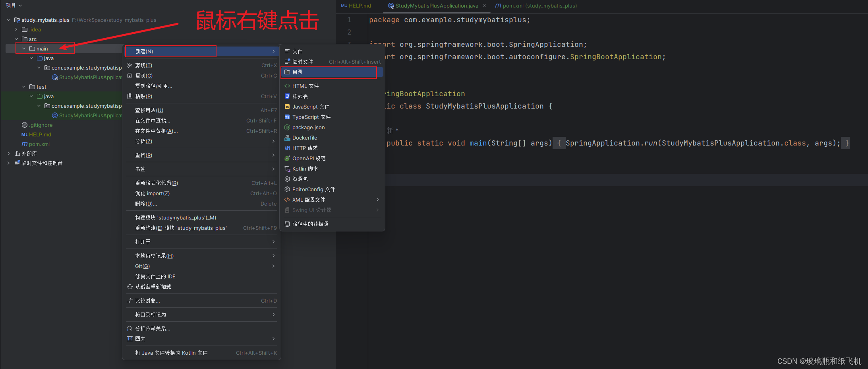Click the scratch file icon beside 临时文件
Screen dimensions: 868x369
tap(287, 62)
